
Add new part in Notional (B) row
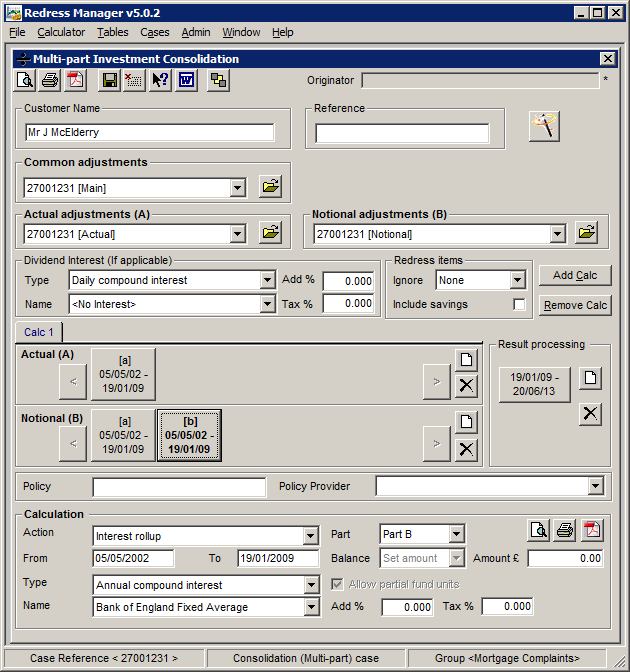(x=466, y=422)
